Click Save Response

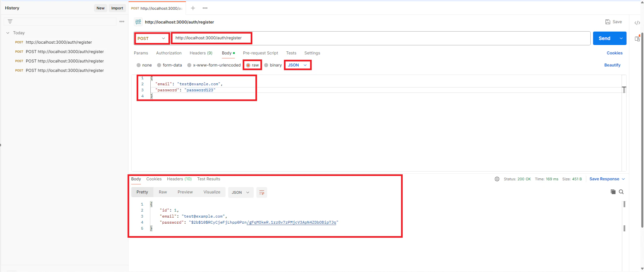604,179
